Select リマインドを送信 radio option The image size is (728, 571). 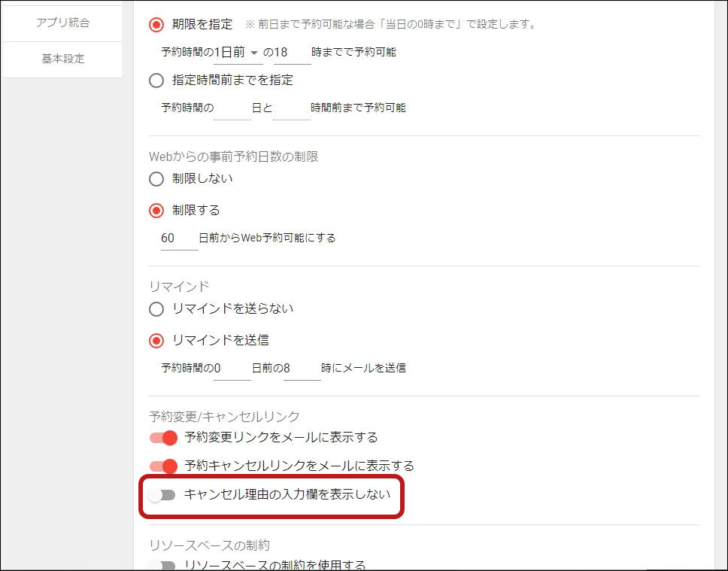pyautogui.click(x=156, y=341)
